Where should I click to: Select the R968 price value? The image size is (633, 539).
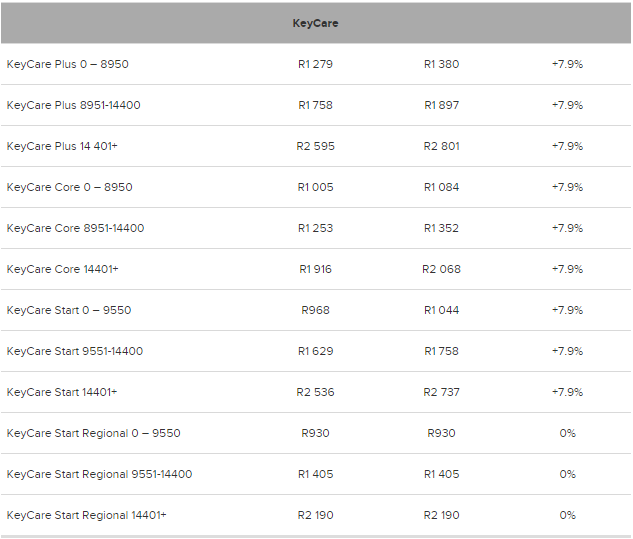pyautogui.click(x=315, y=310)
